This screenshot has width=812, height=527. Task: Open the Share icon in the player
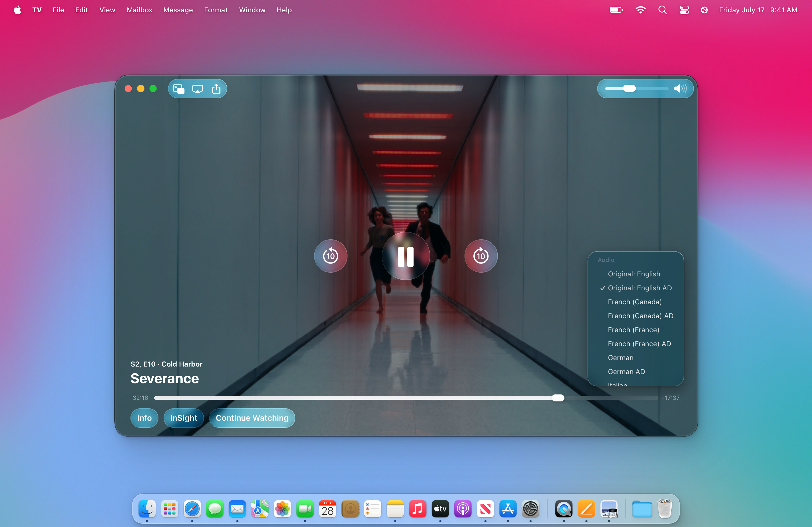216,89
